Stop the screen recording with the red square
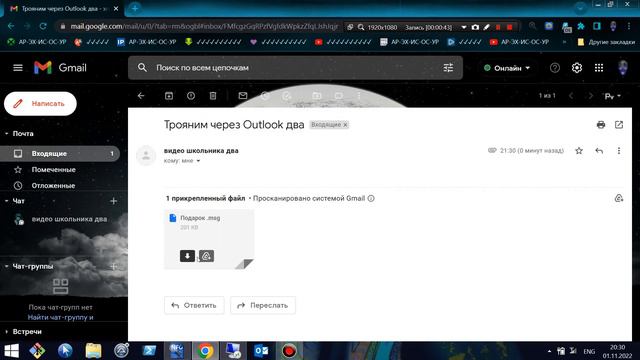This screenshot has height=360, width=640. pyautogui.click(x=509, y=27)
